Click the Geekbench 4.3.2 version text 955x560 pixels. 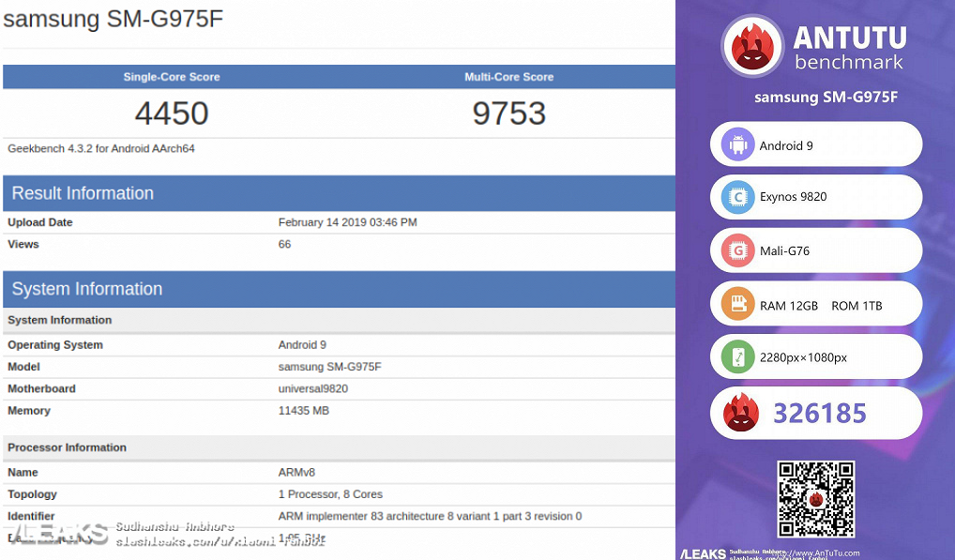point(101,148)
